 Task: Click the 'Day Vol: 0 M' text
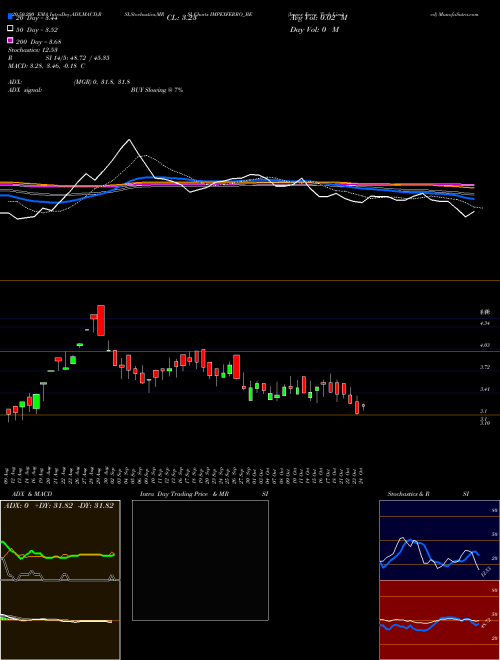(314, 30)
